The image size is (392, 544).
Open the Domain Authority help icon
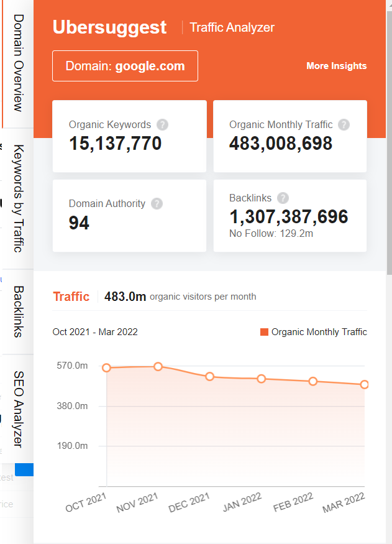157,204
